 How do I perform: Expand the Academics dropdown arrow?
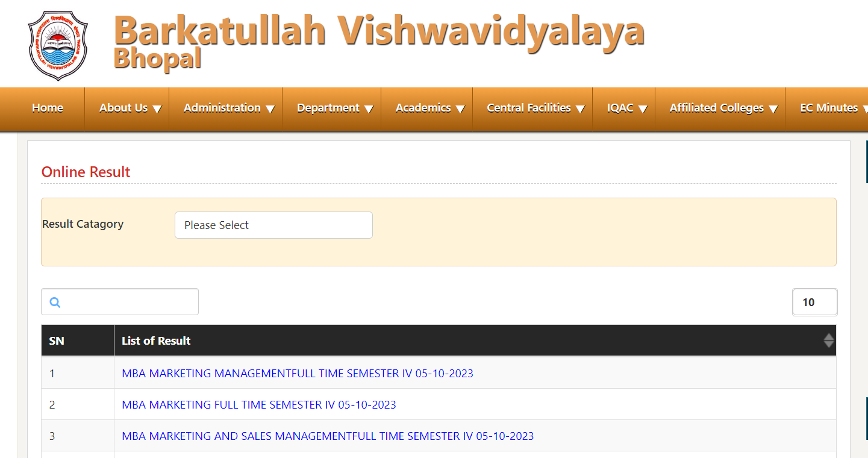click(460, 109)
